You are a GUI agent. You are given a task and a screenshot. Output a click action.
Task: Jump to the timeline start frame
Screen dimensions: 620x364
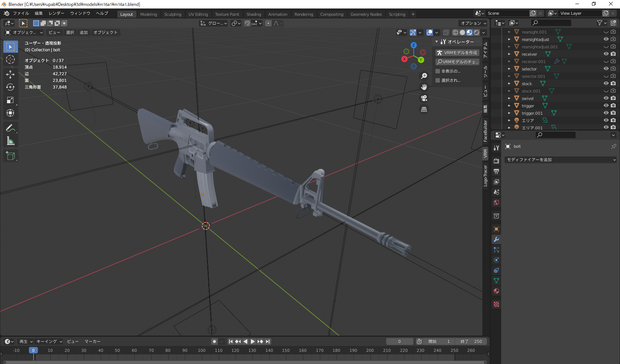click(231, 341)
